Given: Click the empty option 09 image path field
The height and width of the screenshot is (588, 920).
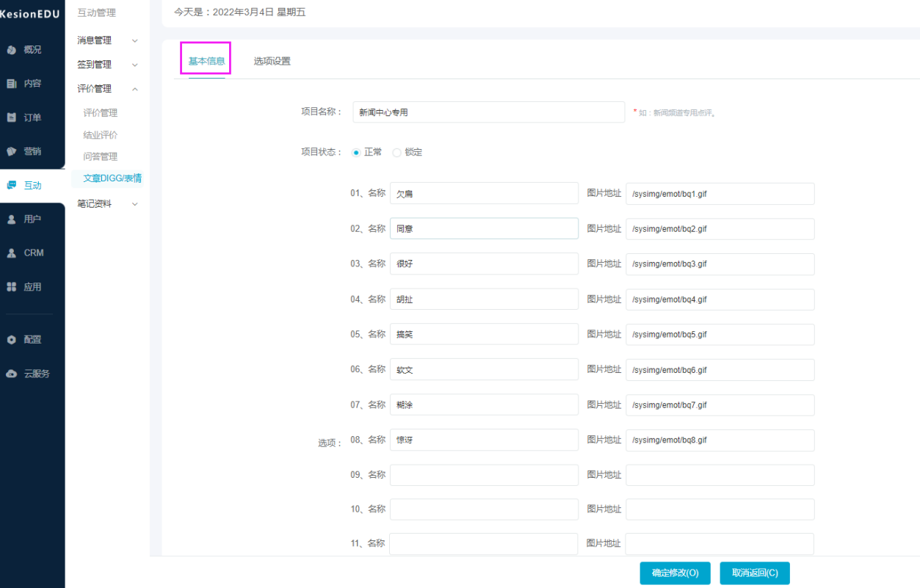Looking at the screenshot, I should pyautogui.click(x=720, y=475).
